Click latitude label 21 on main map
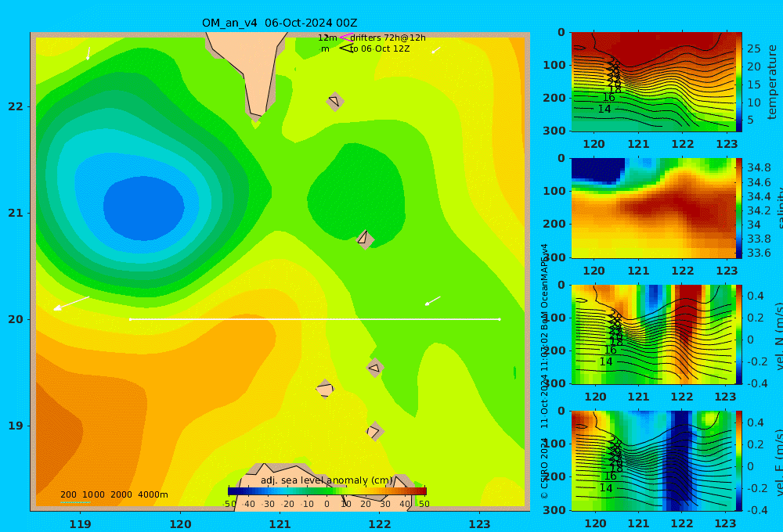Viewport: 783px width, 532px height. click(16, 213)
